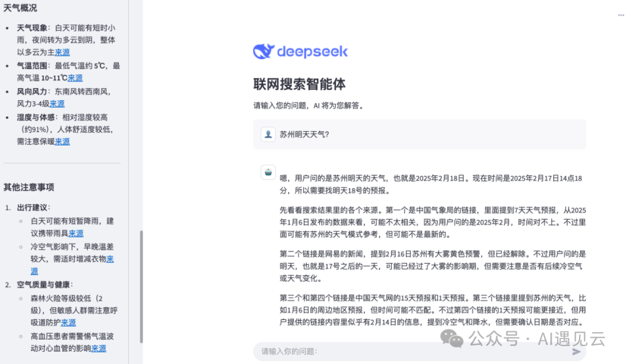This screenshot has height=364, width=626.
Task: Open the three-dot menu at top right
Action: tap(621, 15)
